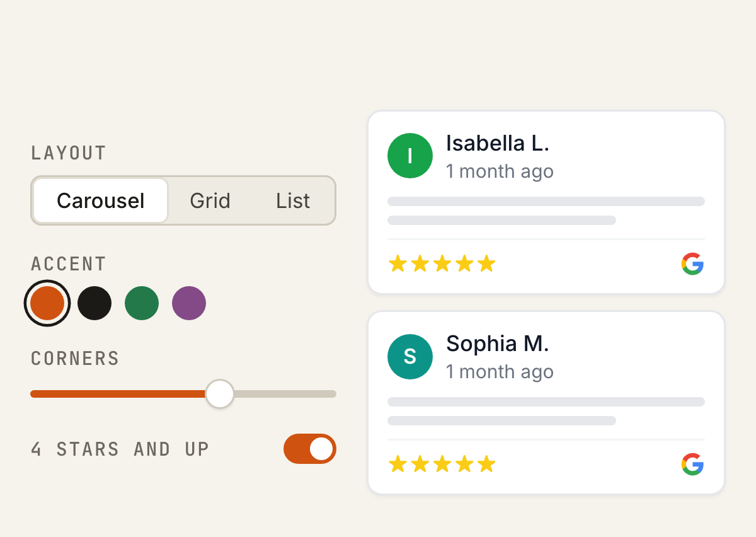Switch layout to Grid
This screenshot has height=537, width=756.
[x=210, y=200]
